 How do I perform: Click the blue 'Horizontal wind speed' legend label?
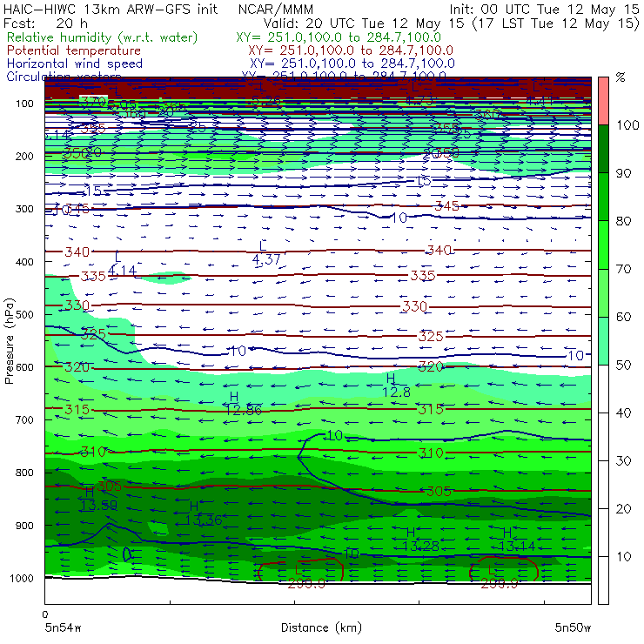(x=75, y=64)
